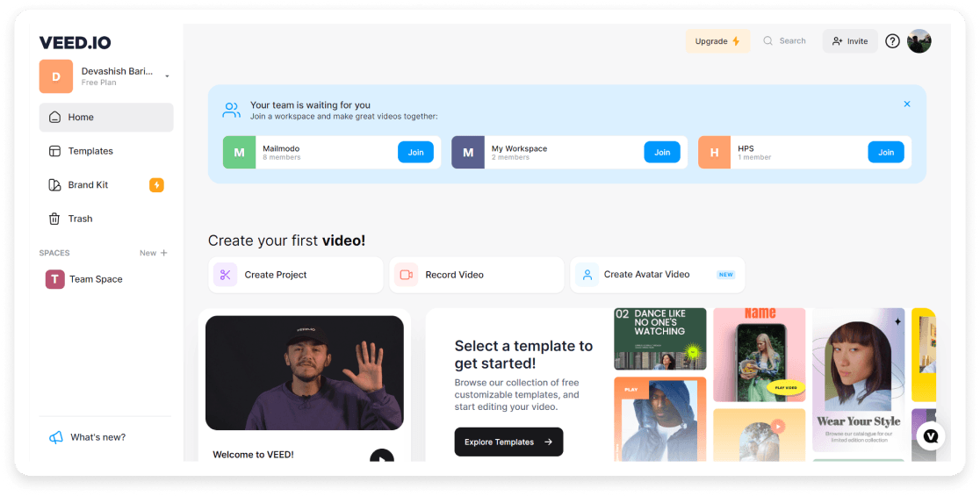The width and height of the screenshot is (980, 496).
Task: Play the Welcome to VEED video
Action: (382, 456)
